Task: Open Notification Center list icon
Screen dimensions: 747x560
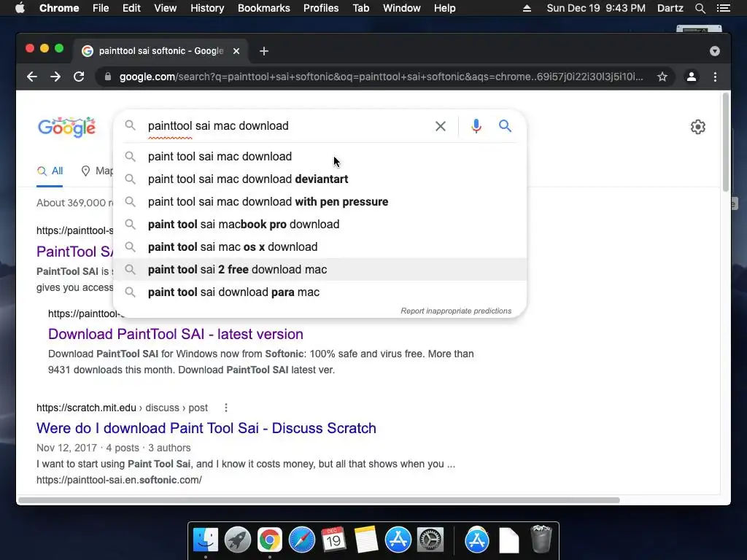Action: pos(724,8)
